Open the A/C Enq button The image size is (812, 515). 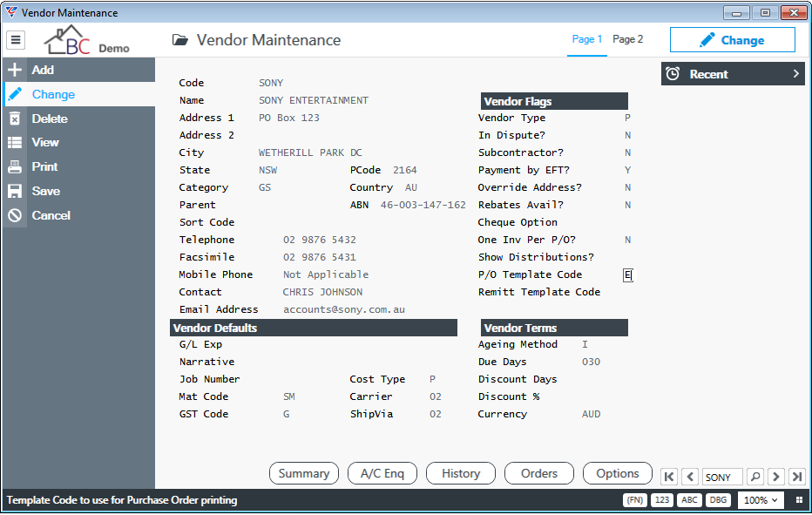tap(382, 473)
